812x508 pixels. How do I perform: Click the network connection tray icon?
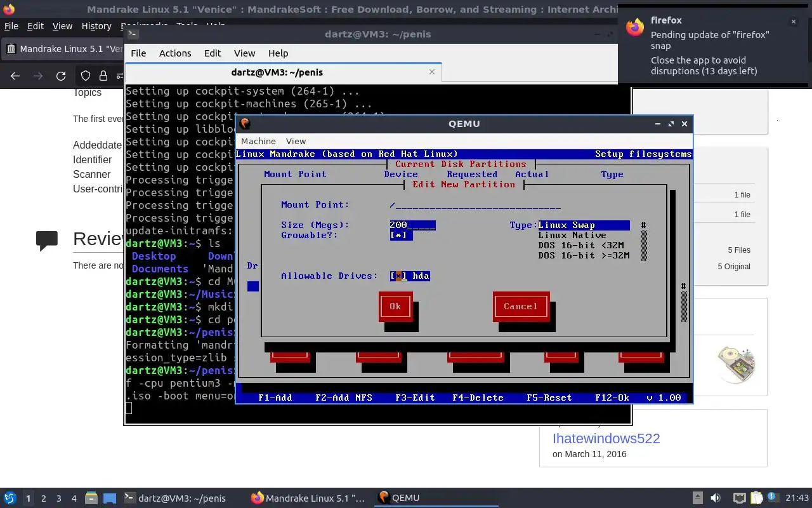pyautogui.click(x=739, y=498)
